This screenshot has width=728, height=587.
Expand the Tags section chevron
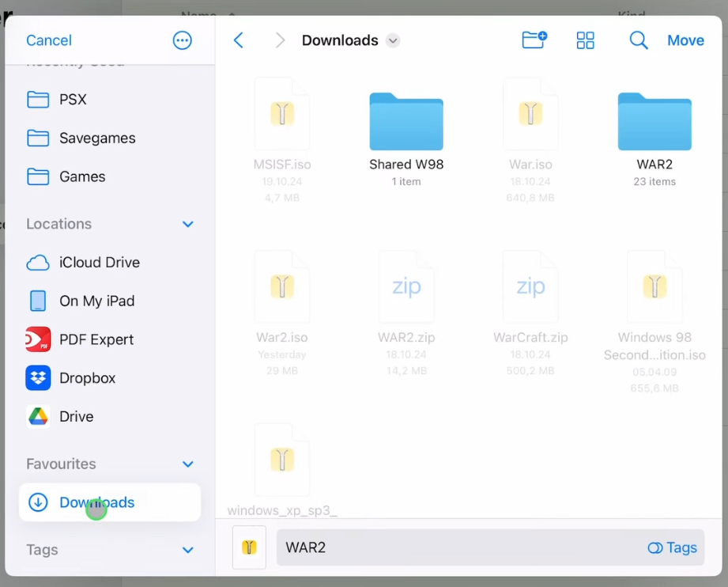coord(187,550)
